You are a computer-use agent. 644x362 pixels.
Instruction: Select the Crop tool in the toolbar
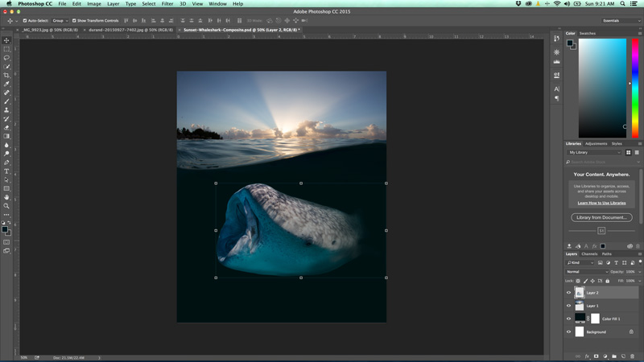coord(6,75)
